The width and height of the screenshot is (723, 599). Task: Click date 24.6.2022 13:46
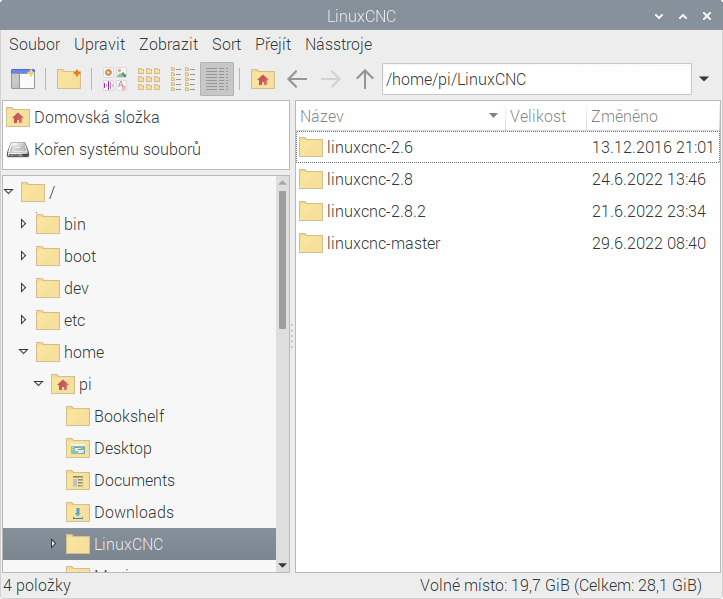pos(649,179)
